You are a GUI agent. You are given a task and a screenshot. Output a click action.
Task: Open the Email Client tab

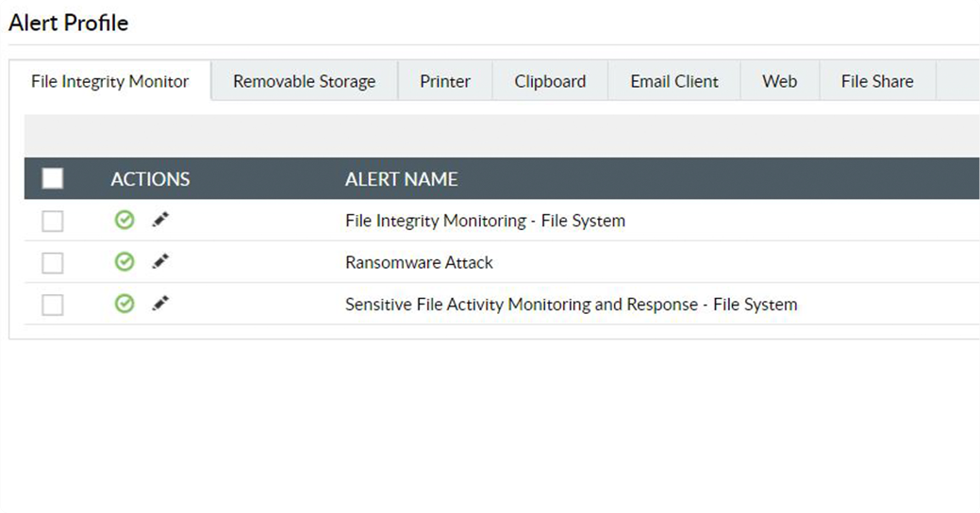[674, 81]
